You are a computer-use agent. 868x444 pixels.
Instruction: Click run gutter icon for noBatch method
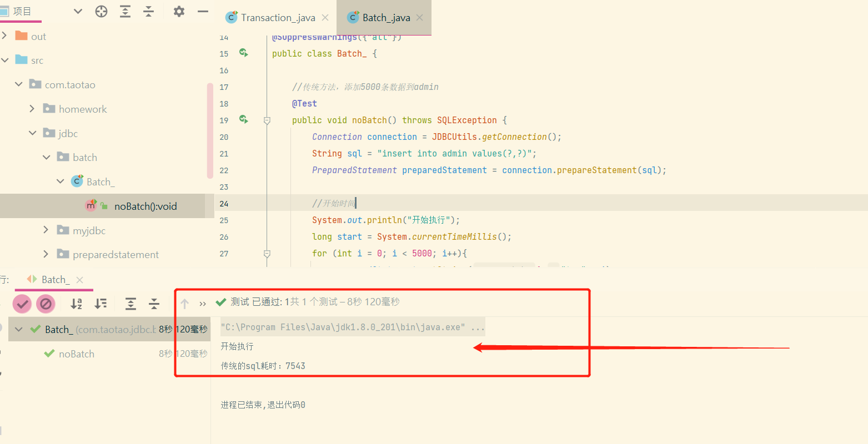point(243,119)
